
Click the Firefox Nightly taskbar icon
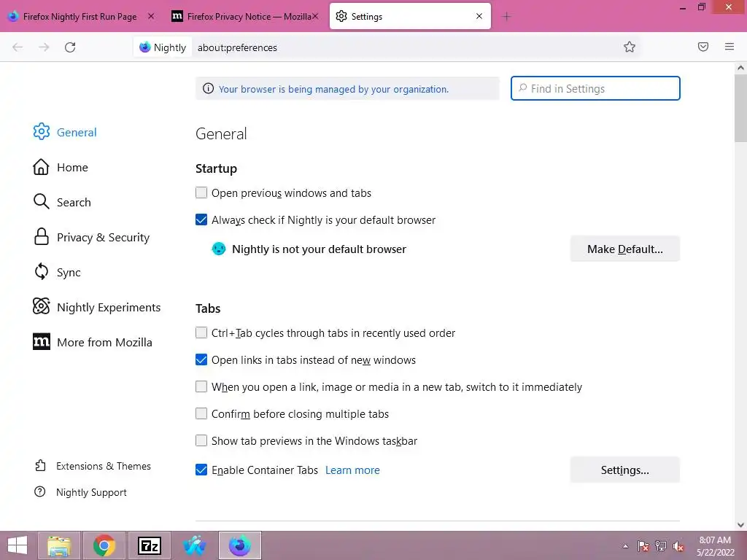240,545
